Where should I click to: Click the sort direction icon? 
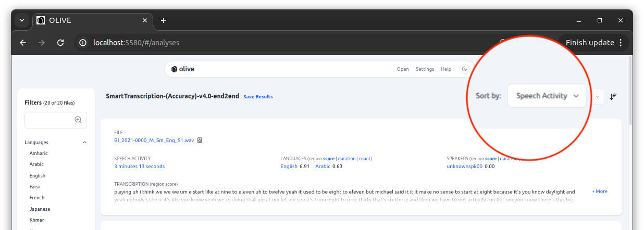pyautogui.click(x=613, y=96)
